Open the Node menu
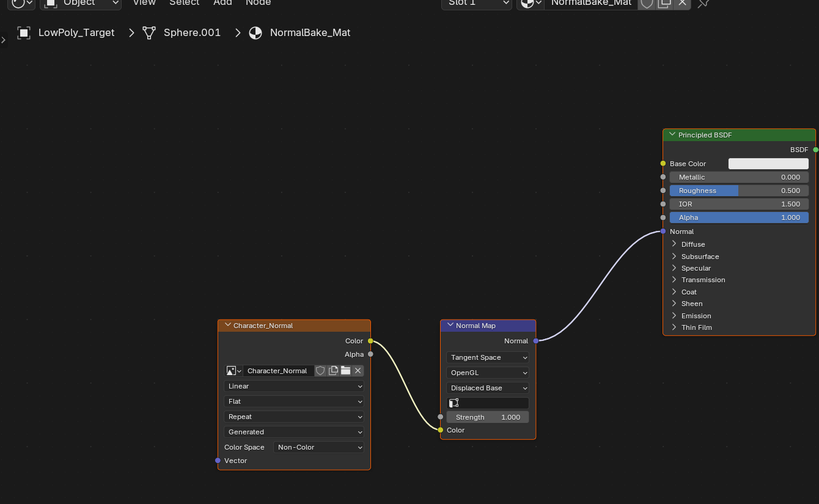Screen dimensions: 819x504 [258, 3]
